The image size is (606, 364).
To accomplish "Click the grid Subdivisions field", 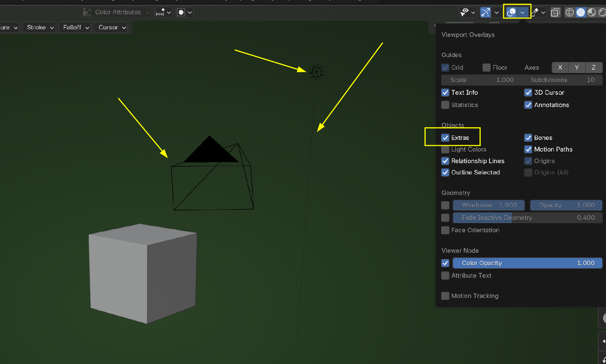I will click(562, 80).
